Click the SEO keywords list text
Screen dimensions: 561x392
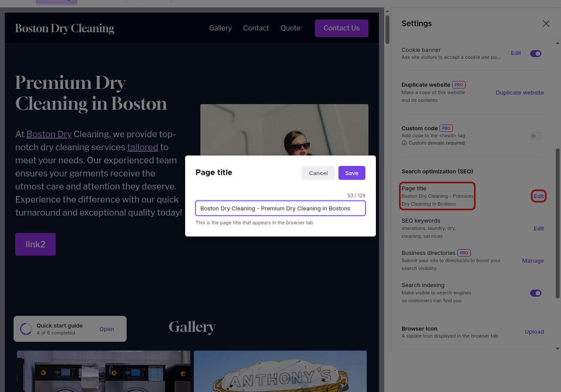[x=429, y=232]
